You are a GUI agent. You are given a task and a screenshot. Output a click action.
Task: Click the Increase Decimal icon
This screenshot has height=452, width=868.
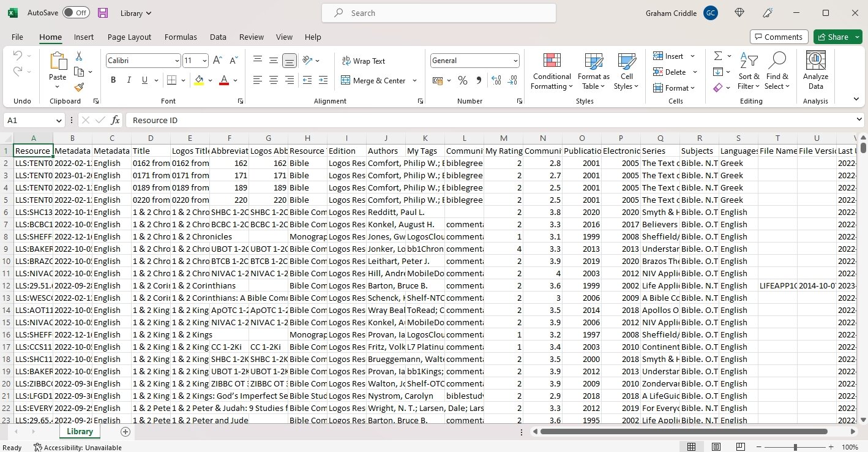(x=496, y=80)
